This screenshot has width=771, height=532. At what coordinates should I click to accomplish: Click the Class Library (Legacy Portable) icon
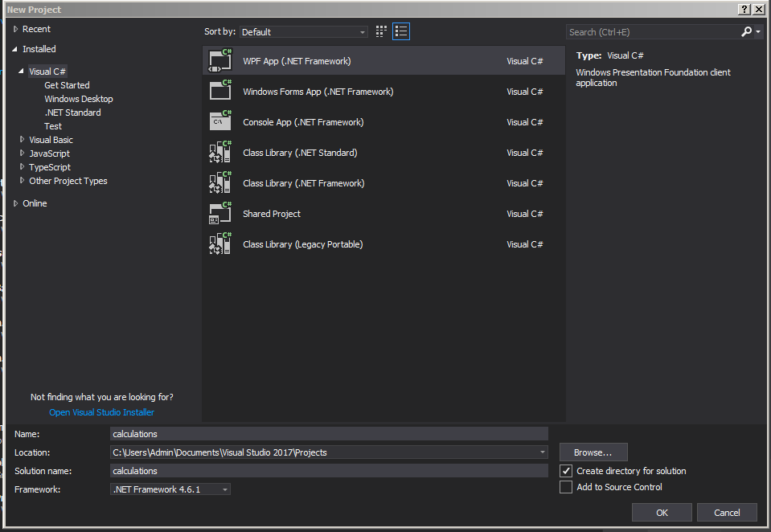(220, 243)
